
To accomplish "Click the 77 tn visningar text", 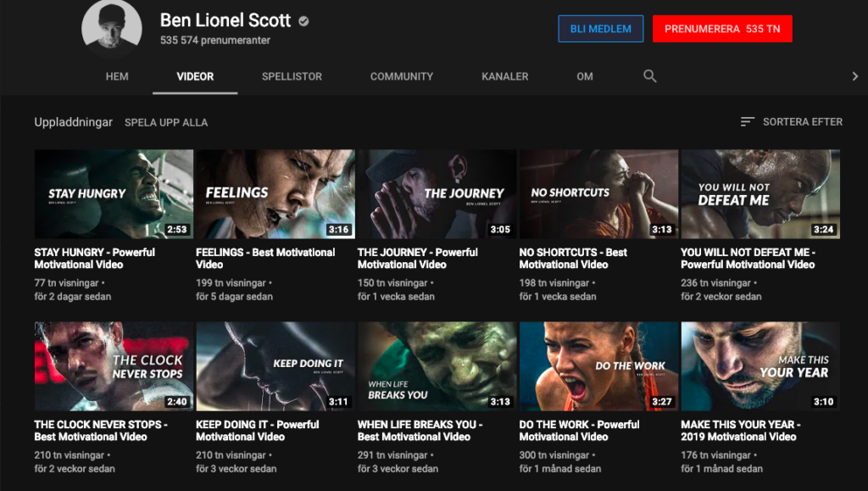I will [66, 283].
